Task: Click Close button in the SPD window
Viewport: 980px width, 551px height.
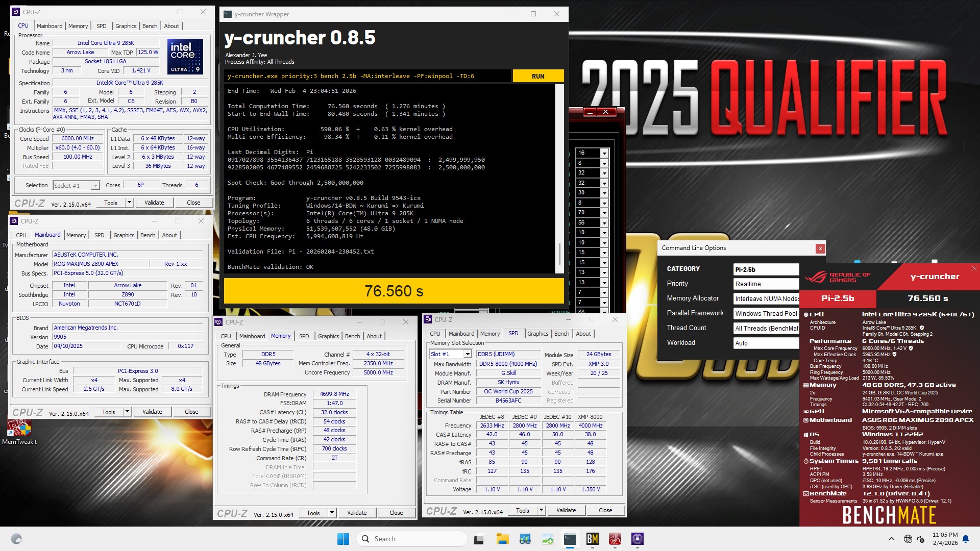Action: pyautogui.click(x=605, y=510)
